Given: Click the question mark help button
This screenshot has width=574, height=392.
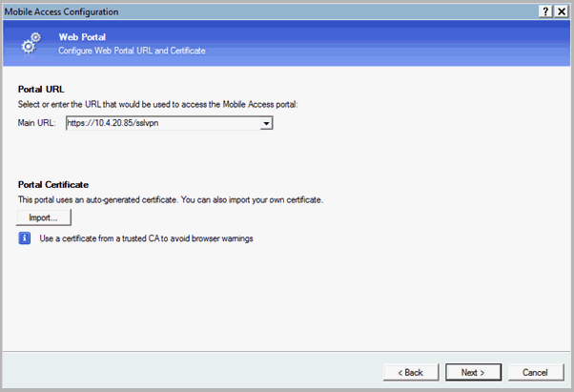Looking at the screenshot, I should pos(545,10).
